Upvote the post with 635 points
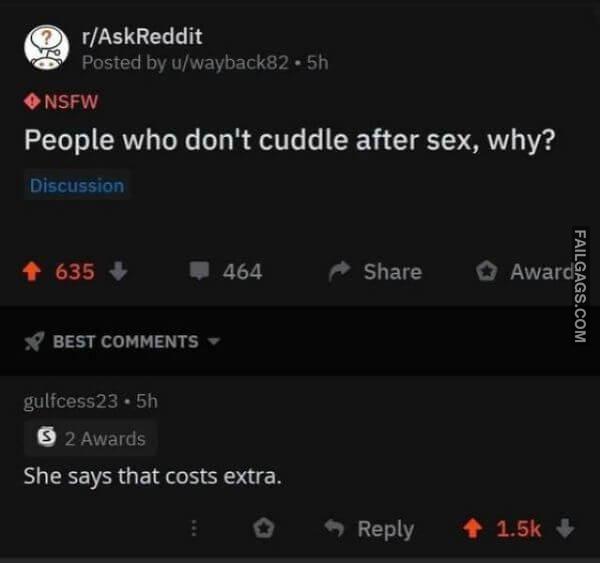The height and width of the screenshot is (563, 600). pos(32,271)
